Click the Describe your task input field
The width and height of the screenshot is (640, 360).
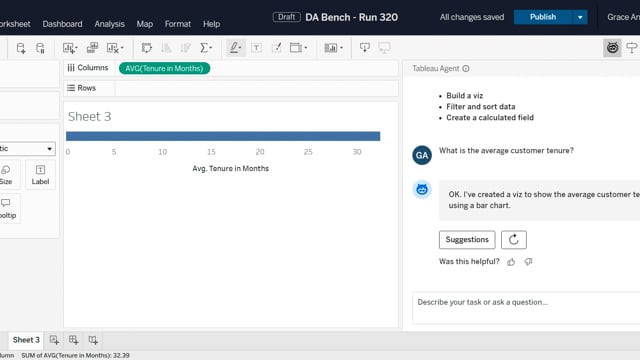pos(526,308)
